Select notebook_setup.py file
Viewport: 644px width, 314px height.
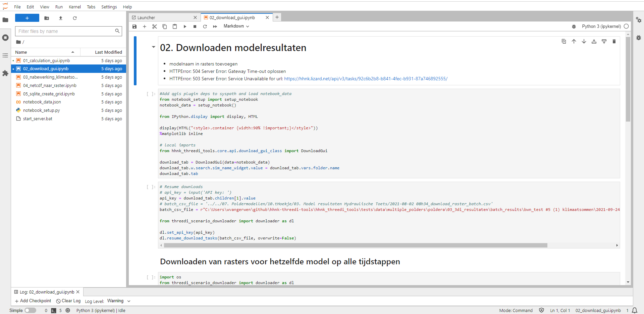pos(68,110)
